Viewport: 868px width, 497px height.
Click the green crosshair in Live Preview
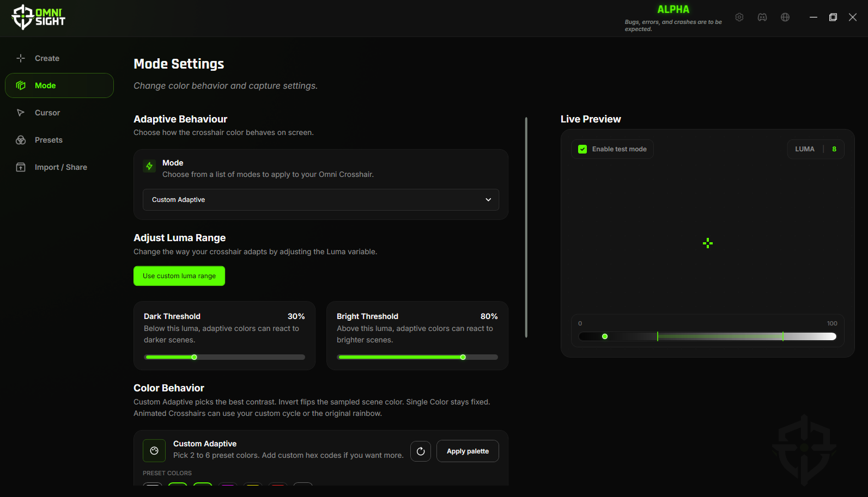[708, 243]
